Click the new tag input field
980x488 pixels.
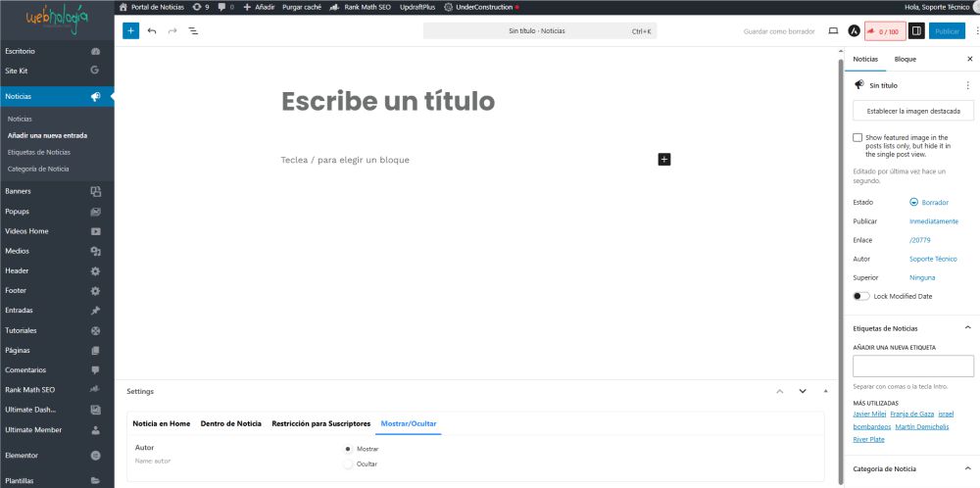(x=913, y=366)
